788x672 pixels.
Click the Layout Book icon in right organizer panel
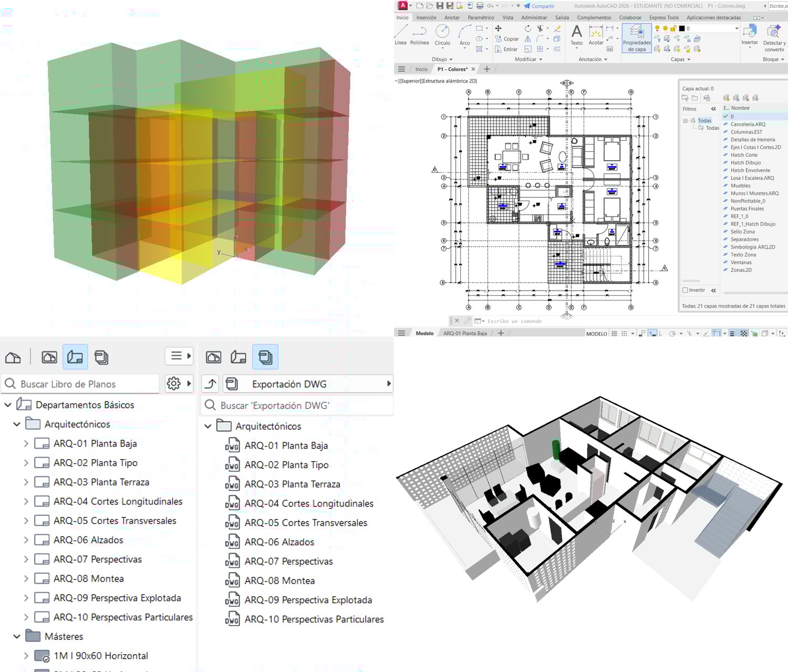click(239, 358)
